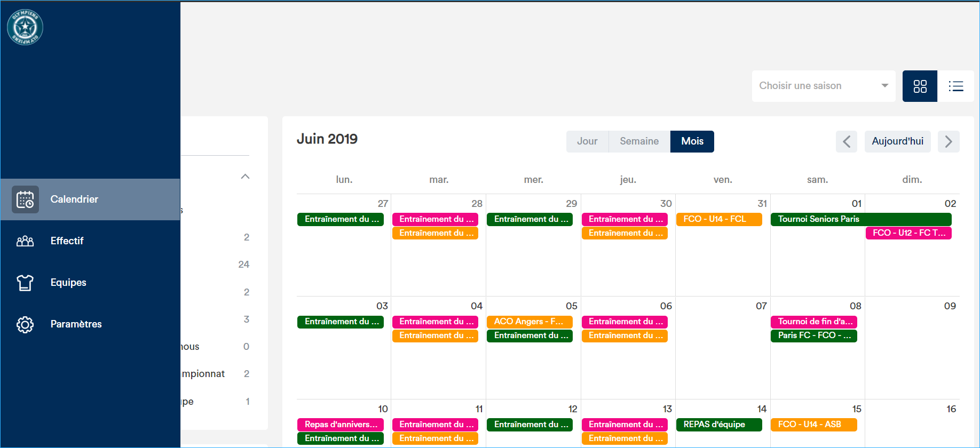
Task: Switch to grid view icon
Action: (920, 86)
